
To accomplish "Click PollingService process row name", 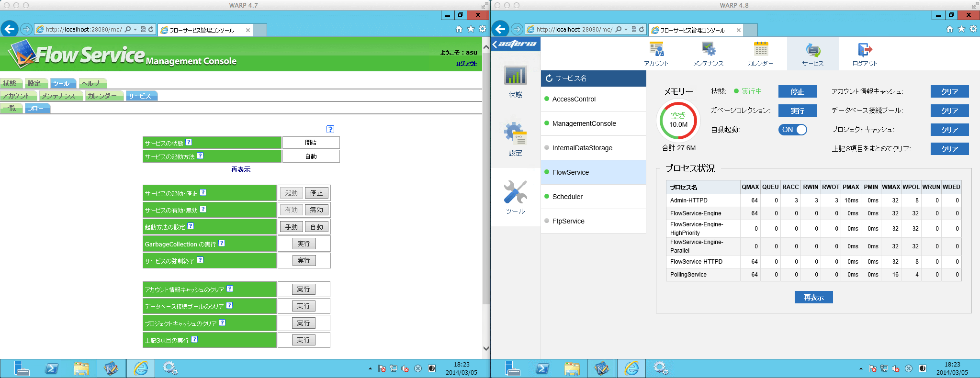I will point(688,275).
